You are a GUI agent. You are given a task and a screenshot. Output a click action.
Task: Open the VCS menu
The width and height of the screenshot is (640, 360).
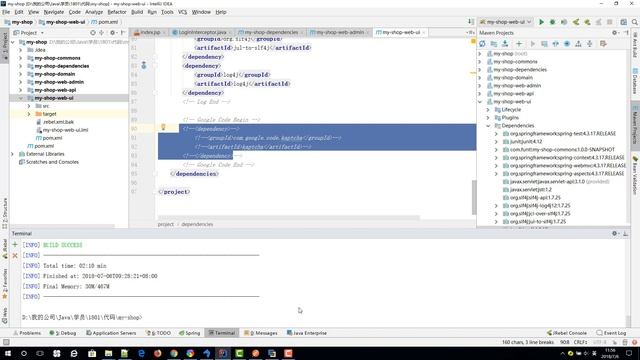[182, 12]
